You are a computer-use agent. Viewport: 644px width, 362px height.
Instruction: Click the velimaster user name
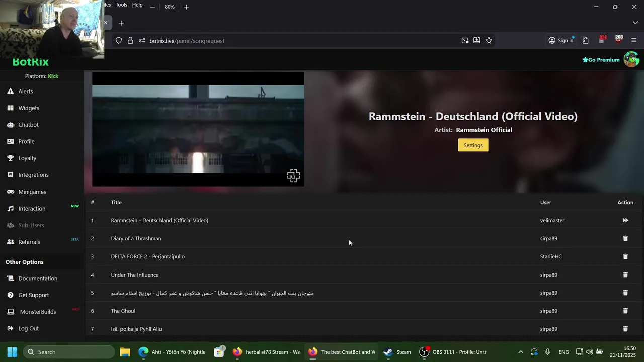[x=552, y=220]
